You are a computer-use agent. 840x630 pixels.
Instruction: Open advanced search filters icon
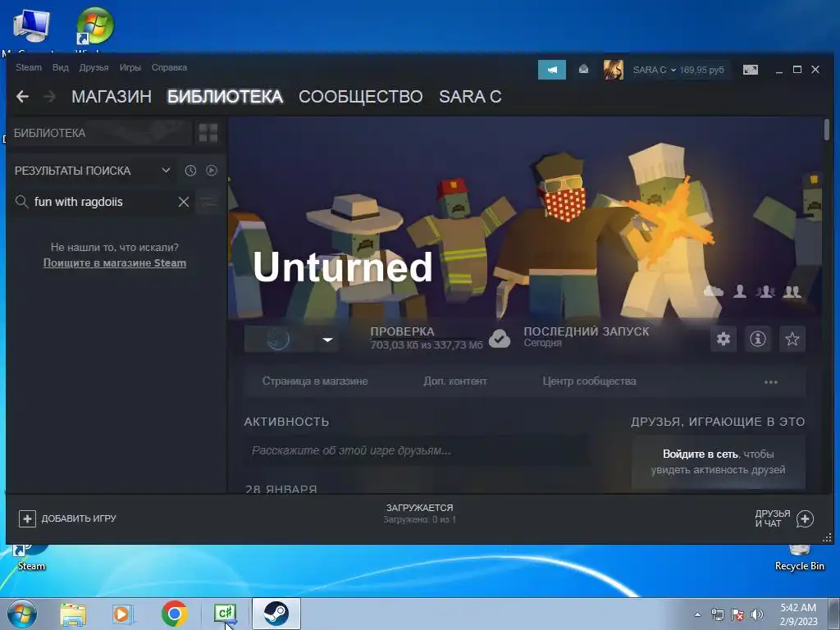[x=208, y=202]
